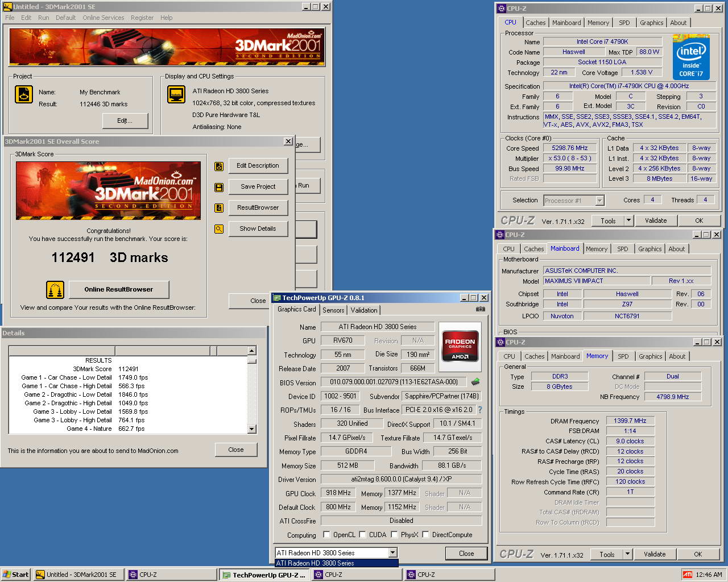Screen dimensions: 728x582
Task: Open the Help menu in 3DMark
Action: [x=166, y=18]
